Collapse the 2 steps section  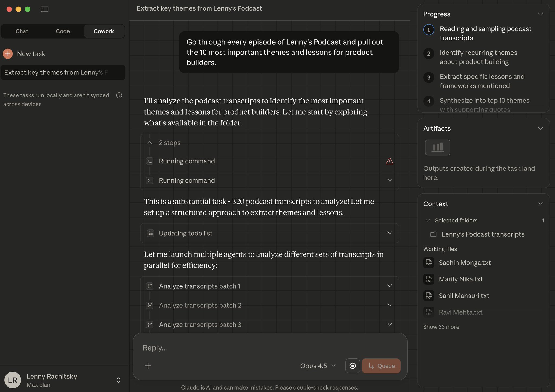(150, 143)
